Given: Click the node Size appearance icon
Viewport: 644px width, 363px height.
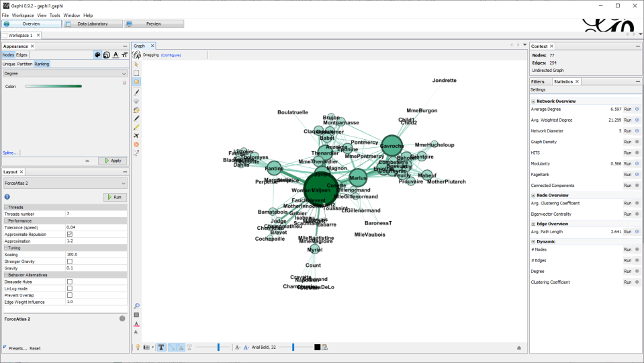Looking at the screenshot, I should pos(107,55).
